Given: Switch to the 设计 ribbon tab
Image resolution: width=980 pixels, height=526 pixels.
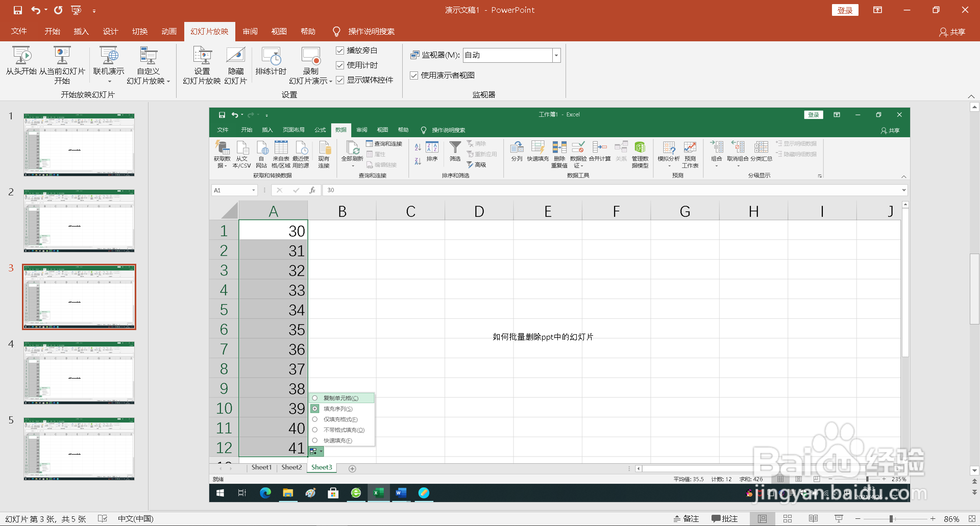Looking at the screenshot, I should tap(110, 32).
